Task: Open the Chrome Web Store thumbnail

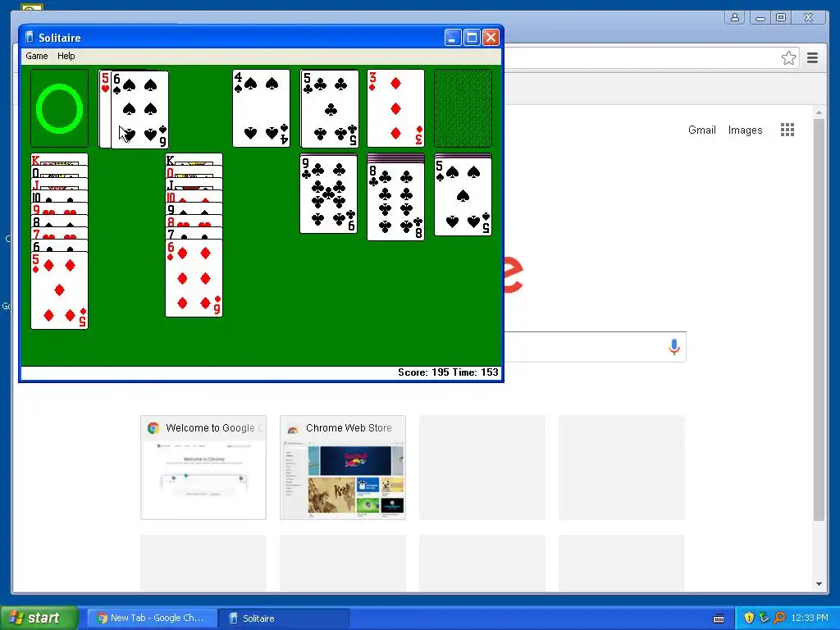Action: tap(343, 467)
